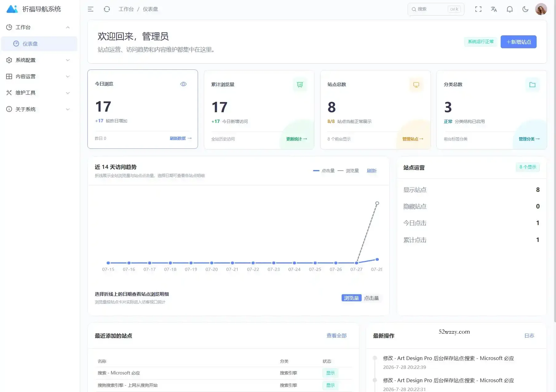Open the 内容运营 menu label
Screen dimensions: 556x392
[26, 76]
